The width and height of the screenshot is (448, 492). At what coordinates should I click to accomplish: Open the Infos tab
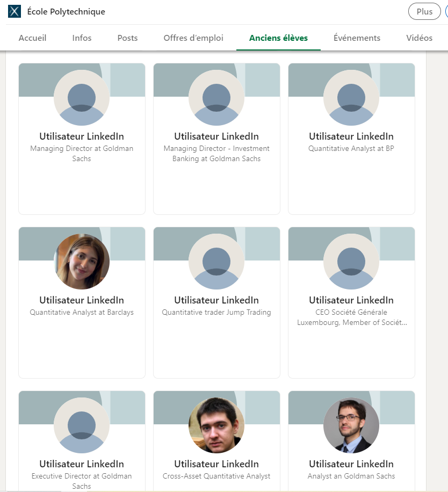point(82,38)
